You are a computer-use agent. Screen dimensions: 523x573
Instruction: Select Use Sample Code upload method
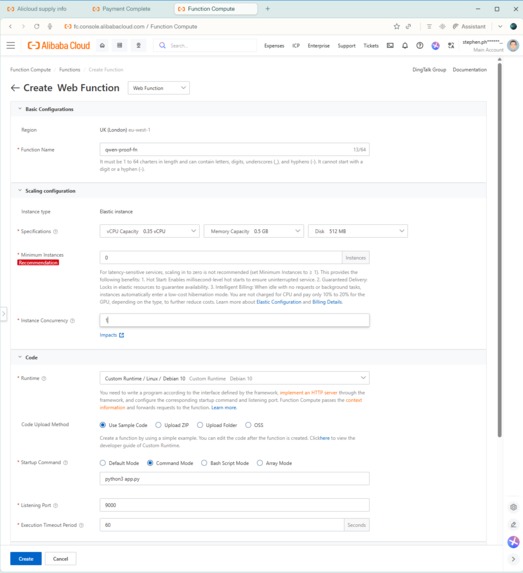(x=103, y=425)
